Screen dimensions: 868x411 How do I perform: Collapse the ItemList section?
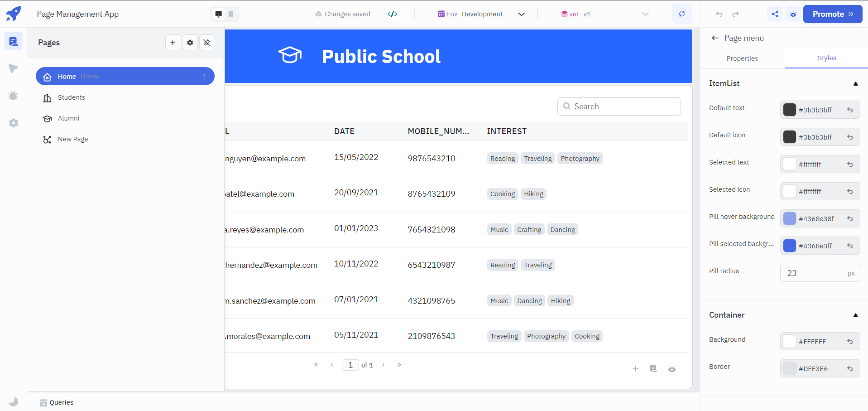(x=855, y=83)
